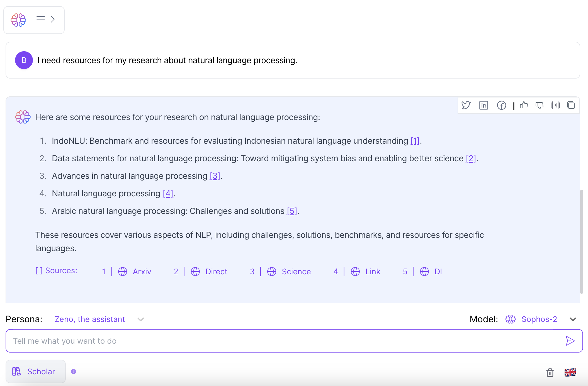The height and width of the screenshot is (386, 588).
Task: Open the Persona dropdown chevron
Action: tap(141, 319)
